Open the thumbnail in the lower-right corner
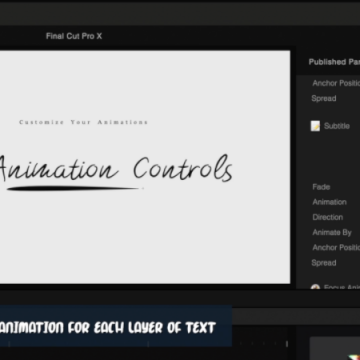The width and height of the screenshot is (360, 360). click(x=335, y=348)
